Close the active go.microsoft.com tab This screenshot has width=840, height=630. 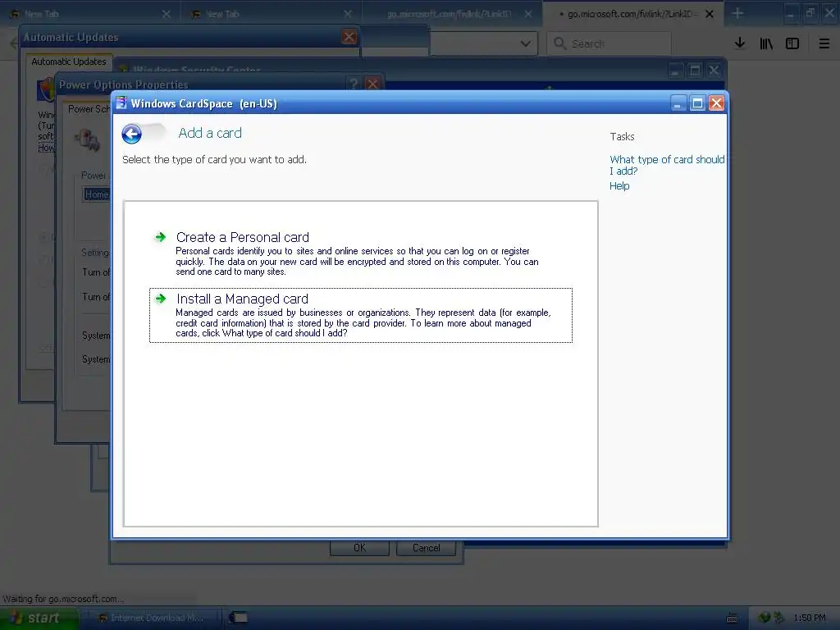(x=710, y=14)
